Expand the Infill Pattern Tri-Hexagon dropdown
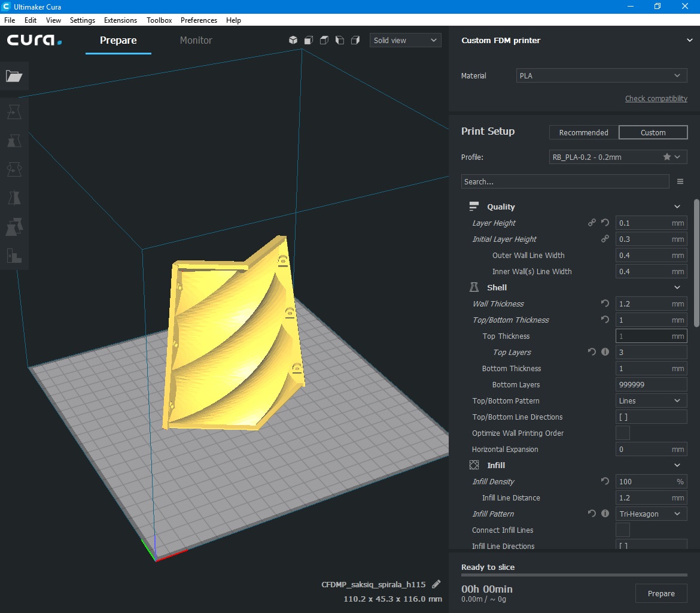 click(x=650, y=514)
